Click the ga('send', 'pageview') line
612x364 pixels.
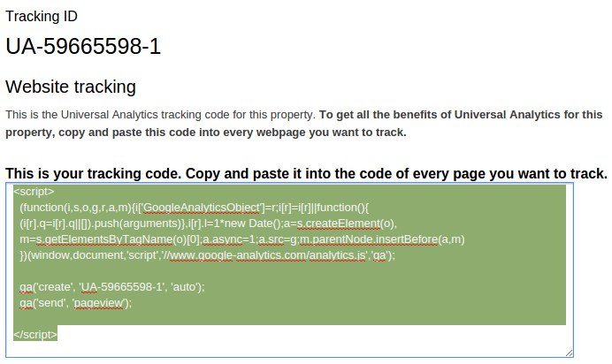coord(75,302)
